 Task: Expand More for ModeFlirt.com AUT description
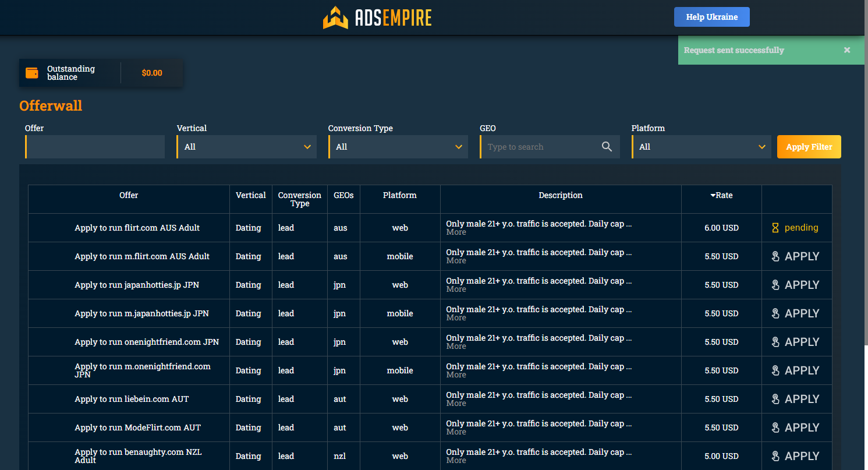456,432
